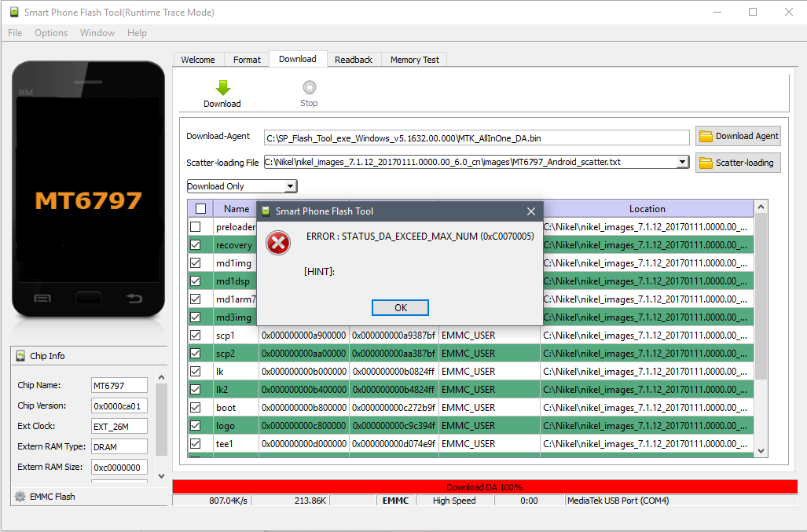Click the green Download arrow icon
The image size is (807, 532).
tap(222, 87)
